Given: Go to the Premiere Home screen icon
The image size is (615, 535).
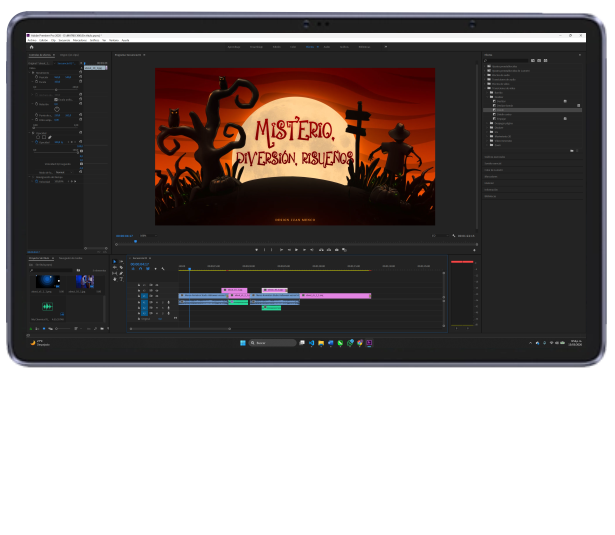Looking at the screenshot, I should pos(32,47).
